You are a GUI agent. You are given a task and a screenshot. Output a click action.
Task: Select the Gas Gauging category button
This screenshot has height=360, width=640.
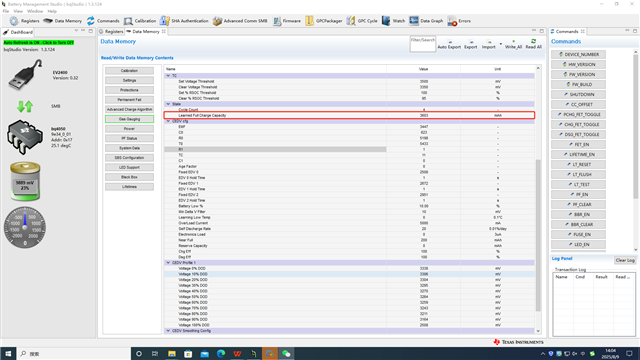[x=129, y=119]
